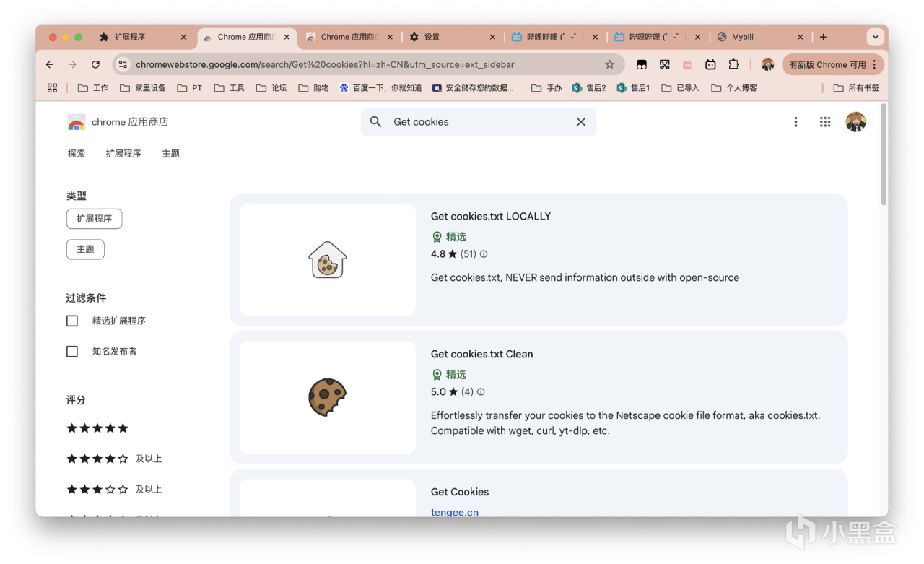Open the Get cookies.txt Clean result title
The width and height of the screenshot is (924, 564).
click(482, 355)
